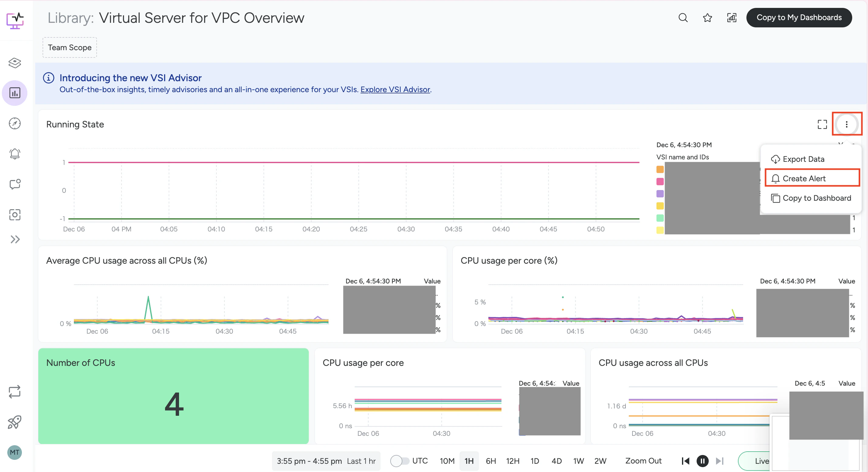Screen dimensions: 868x472
Task: Click the pink legend color swatch
Action: (x=660, y=181)
